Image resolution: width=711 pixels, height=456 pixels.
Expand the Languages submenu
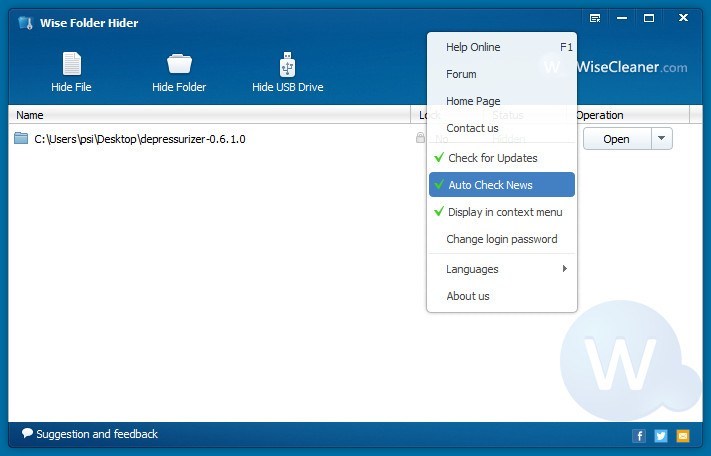coord(502,269)
